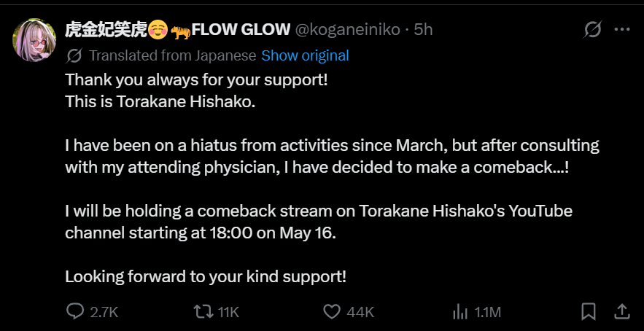Click the Grok translation icon beside 'Translated from Japanese'
This screenshot has width=644, height=331.
pyautogui.click(x=74, y=55)
